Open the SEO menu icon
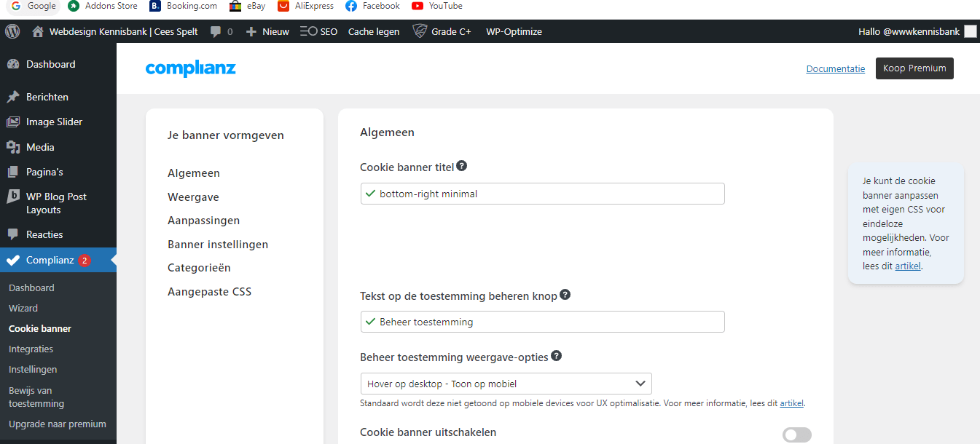The width and height of the screenshot is (980, 444). click(x=308, y=31)
